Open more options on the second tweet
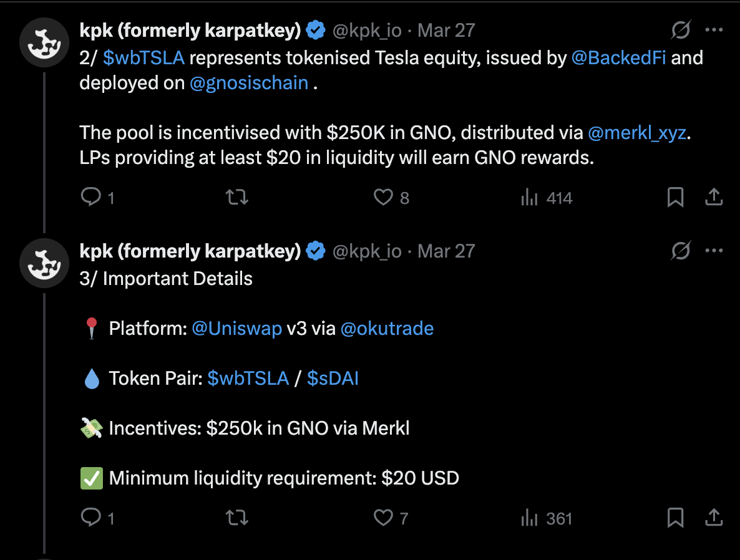 (x=714, y=251)
